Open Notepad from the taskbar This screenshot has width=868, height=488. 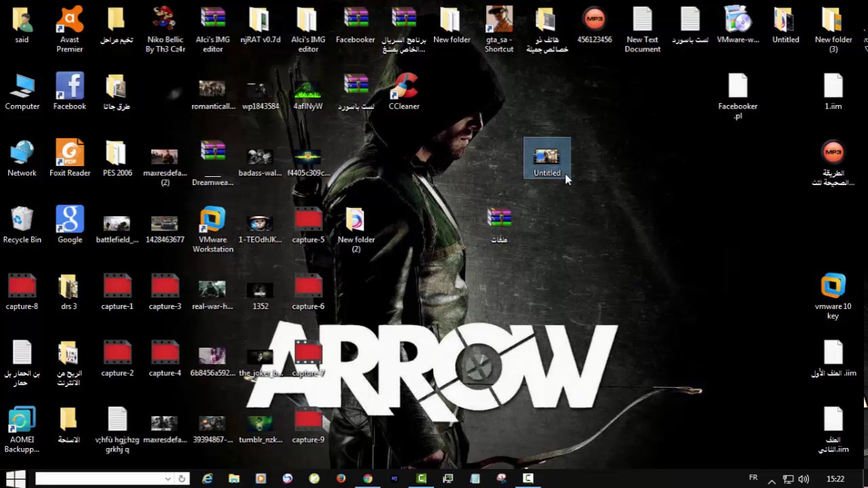coord(475,479)
